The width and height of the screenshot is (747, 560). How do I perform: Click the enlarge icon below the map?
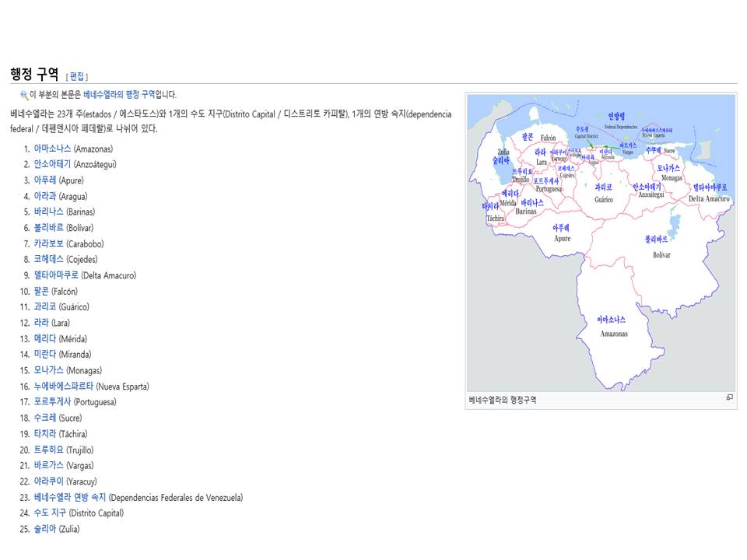click(729, 397)
